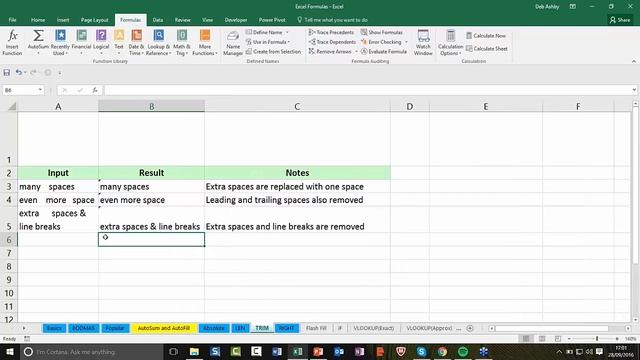The image size is (640, 360).
Task: Open Text functions list
Action: click(x=119, y=42)
